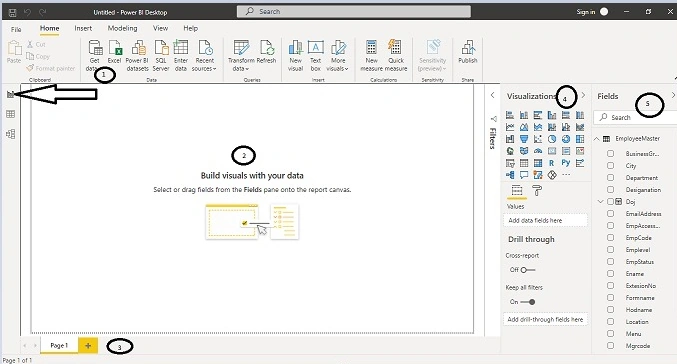The width and height of the screenshot is (677, 364).
Task: Click Add drill-through fields here well
Action: (x=545, y=320)
